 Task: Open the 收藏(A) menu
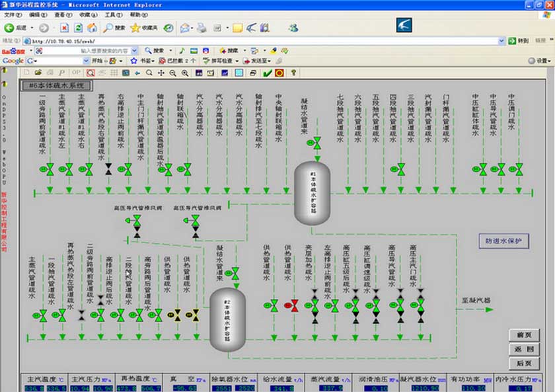click(88, 14)
